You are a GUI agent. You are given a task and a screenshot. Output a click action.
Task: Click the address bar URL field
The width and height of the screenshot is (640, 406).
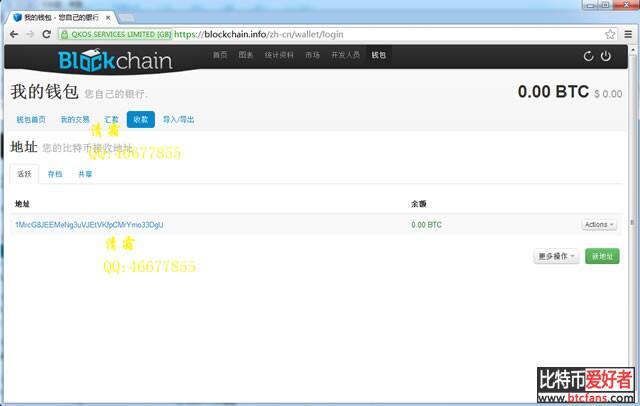click(x=331, y=34)
